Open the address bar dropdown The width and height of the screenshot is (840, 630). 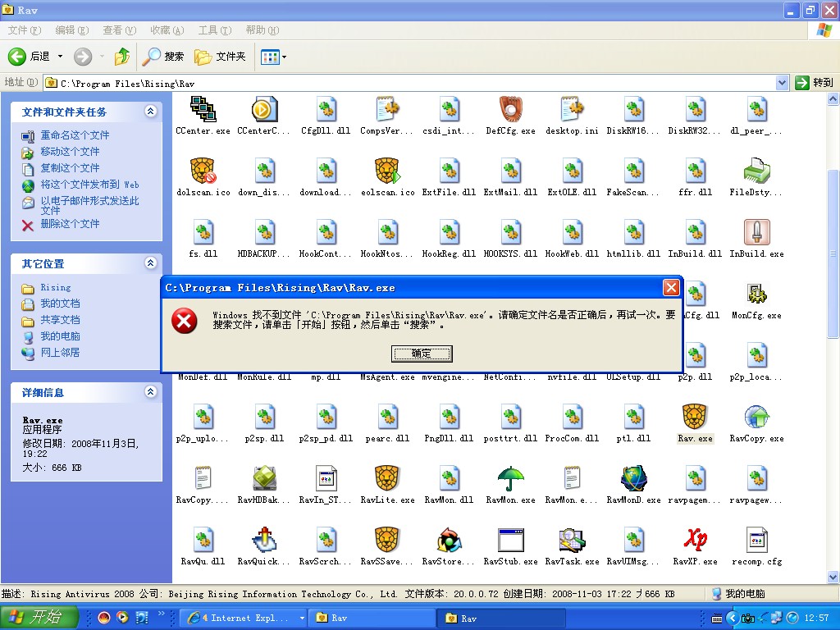(x=782, y=83)
